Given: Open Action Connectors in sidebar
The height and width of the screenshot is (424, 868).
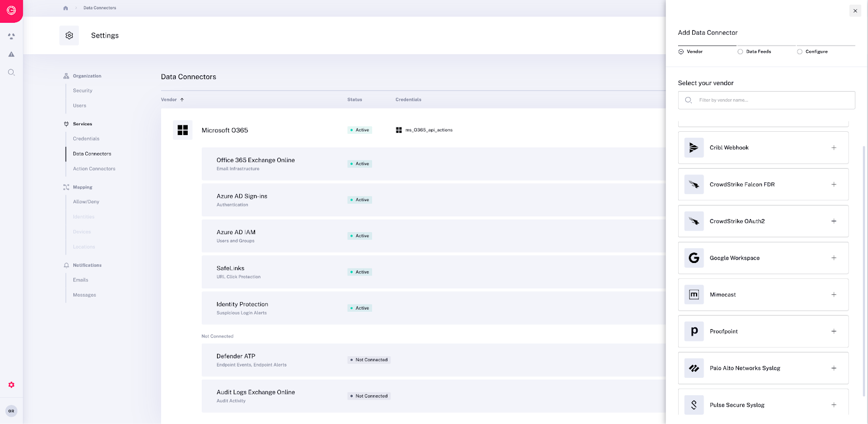Looking at the screenshot, I should point(94,169).
